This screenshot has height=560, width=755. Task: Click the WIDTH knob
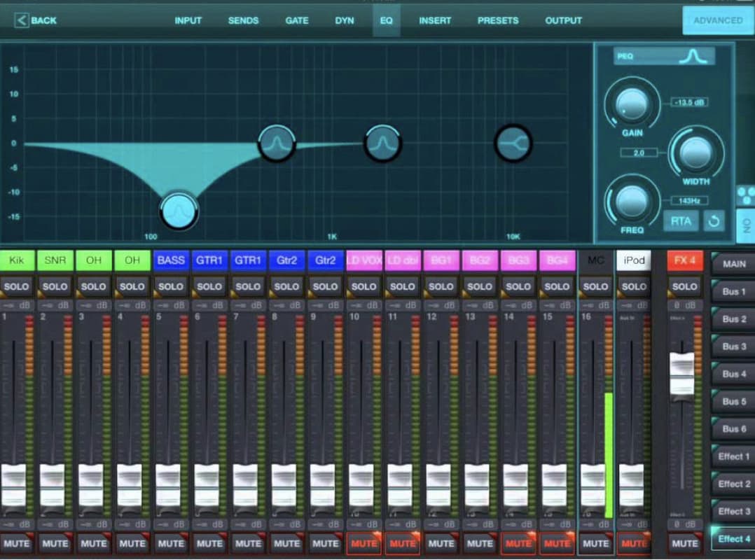coord(695,152)
